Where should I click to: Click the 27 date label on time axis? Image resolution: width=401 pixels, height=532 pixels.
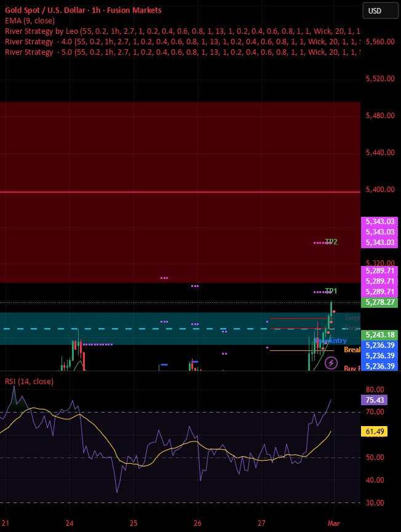tap(261, 523)
